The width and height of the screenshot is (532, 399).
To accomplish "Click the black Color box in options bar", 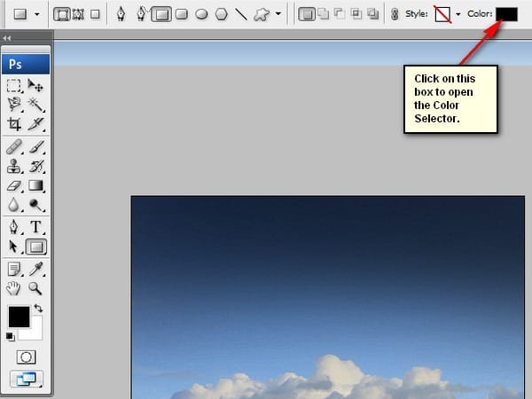I will point(506,14).
